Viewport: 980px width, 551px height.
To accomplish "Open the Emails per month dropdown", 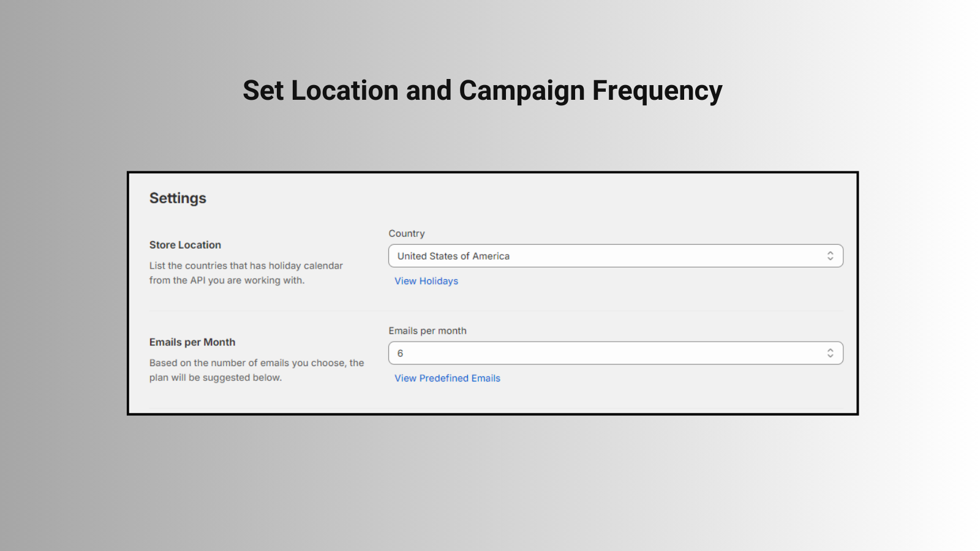I will pos(616,353).
